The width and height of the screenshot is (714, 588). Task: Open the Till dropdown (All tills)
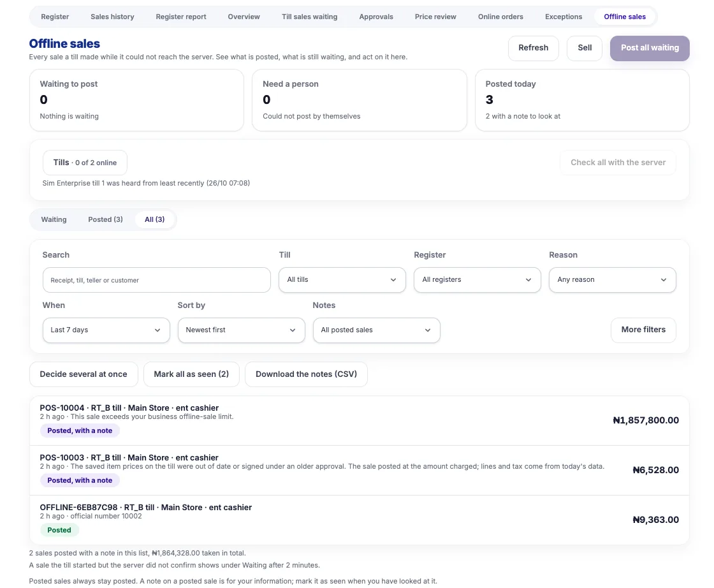[342, 280]
